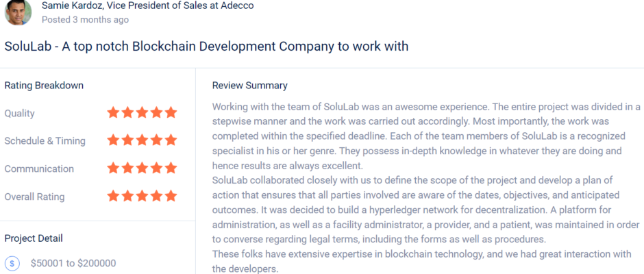
Task: Click the Quality rating label
Action: point(19,114)
